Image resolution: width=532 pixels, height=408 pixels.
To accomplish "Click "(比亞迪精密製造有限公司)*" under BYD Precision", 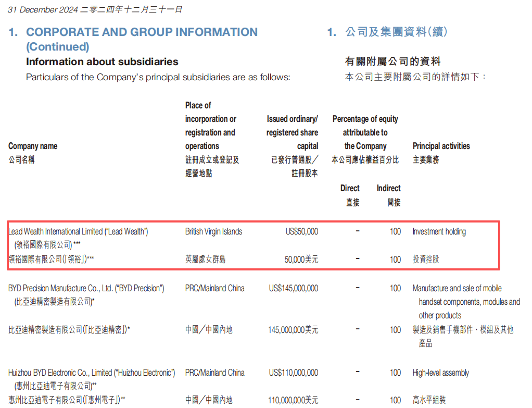I will coord(54,302).
